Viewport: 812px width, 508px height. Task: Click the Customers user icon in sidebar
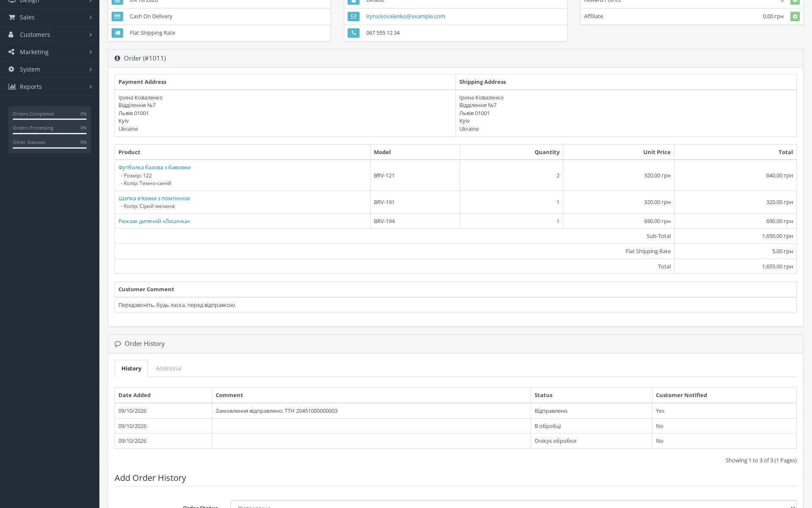coord(11,35)
